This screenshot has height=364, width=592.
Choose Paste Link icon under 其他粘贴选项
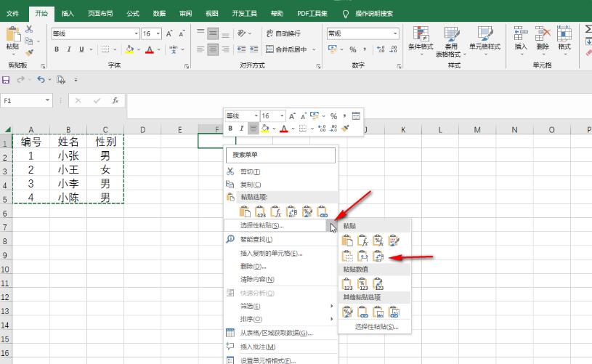362,312
